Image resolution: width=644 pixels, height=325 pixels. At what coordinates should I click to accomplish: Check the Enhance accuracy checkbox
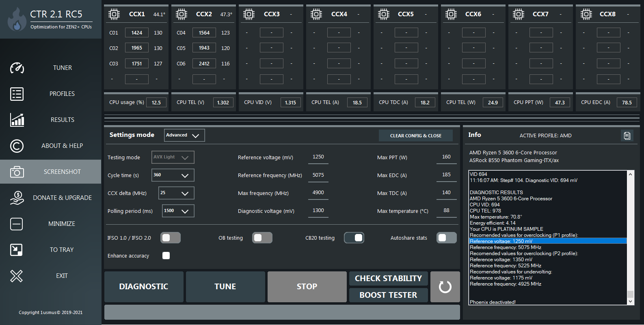click(166, 256)
